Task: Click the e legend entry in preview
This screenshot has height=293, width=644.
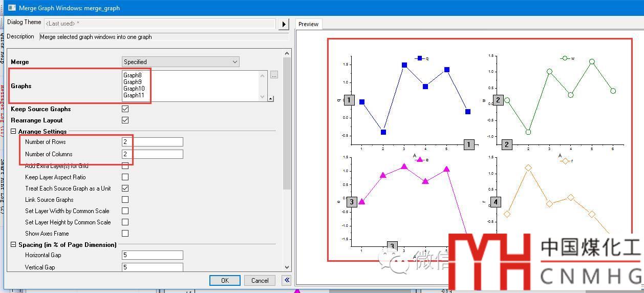Action: click(x=421, y=160)
